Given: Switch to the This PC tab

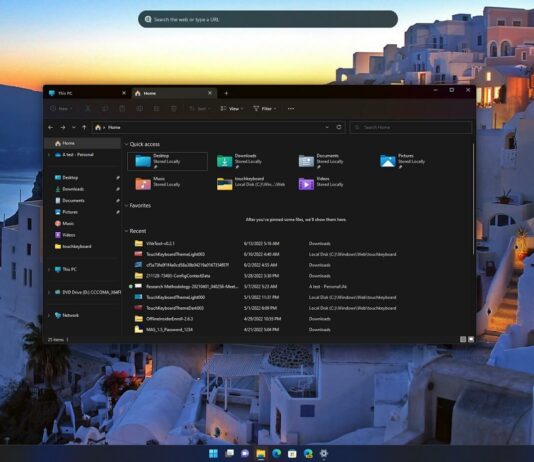Looking at the screenshot, I should tap(88, 93).
